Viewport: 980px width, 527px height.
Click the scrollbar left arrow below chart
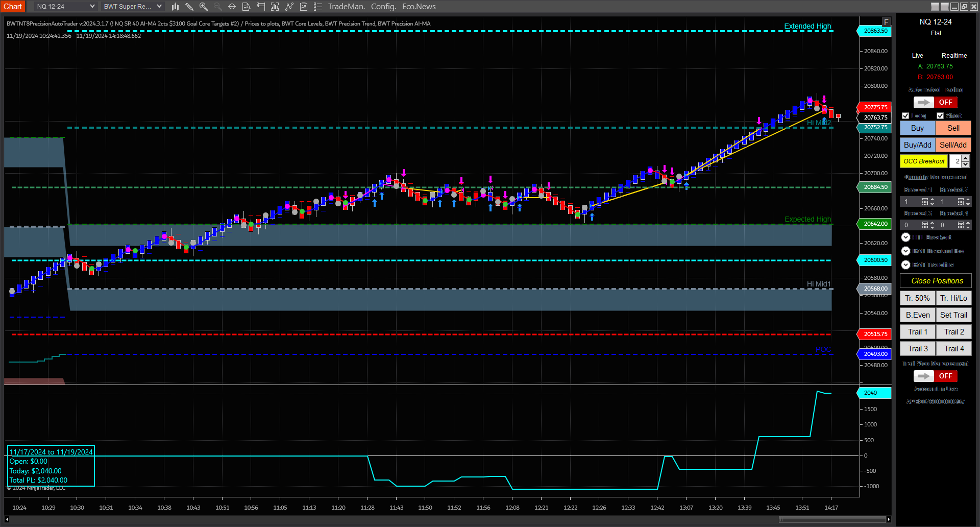[x=7, y=519]
